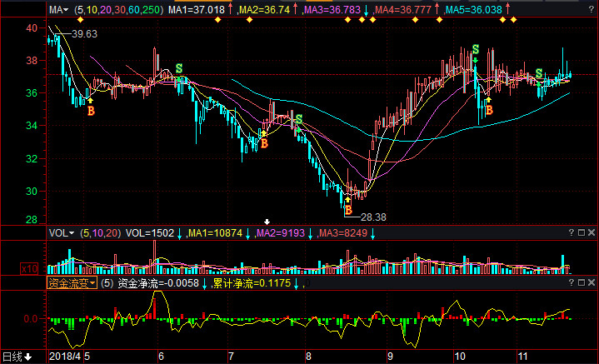Open help for the main MA chart
This screenshot has height=364, width=599.
592,9
